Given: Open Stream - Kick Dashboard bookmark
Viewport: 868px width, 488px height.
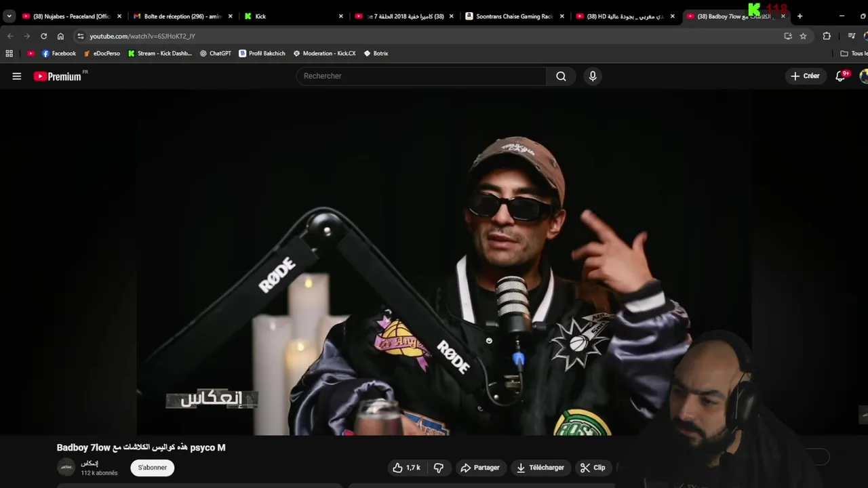Looking at the screenshot, I should [x=160, y=54].
